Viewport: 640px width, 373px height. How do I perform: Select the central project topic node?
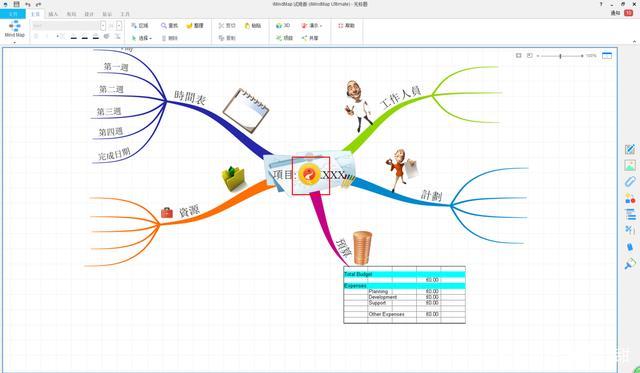pyautogui.click(x=310, y=175)
